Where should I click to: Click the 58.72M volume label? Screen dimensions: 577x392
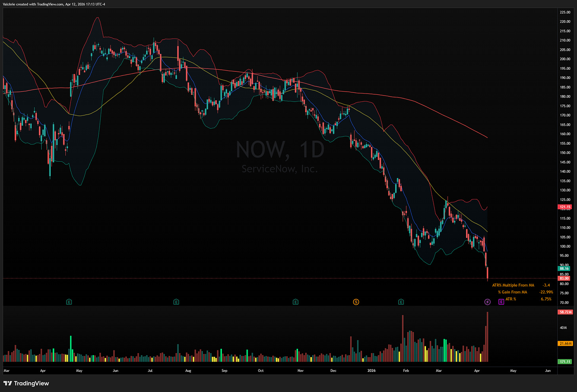pyautogui.click(x=565, y=312)
